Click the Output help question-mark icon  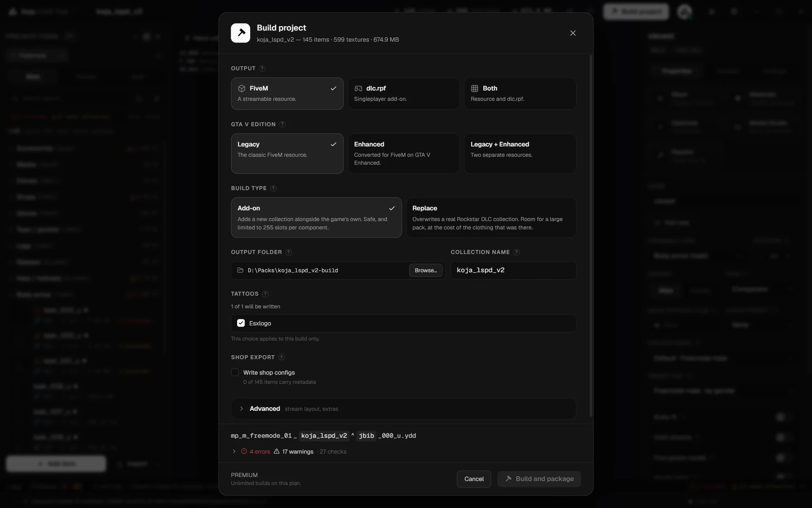(262, 68)
